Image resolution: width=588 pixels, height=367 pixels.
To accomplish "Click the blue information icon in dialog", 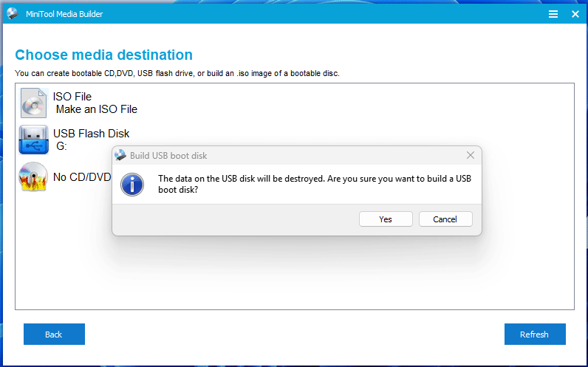I will coord(132,185).
